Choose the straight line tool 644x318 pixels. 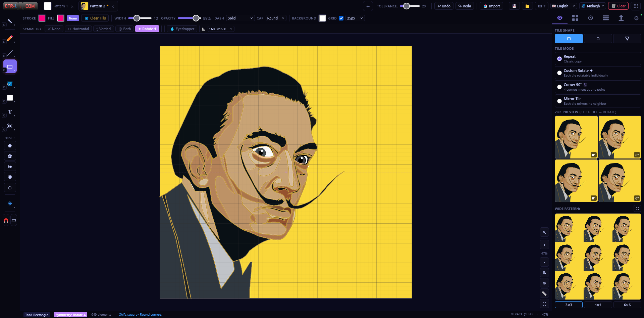[x=10, y=53]
